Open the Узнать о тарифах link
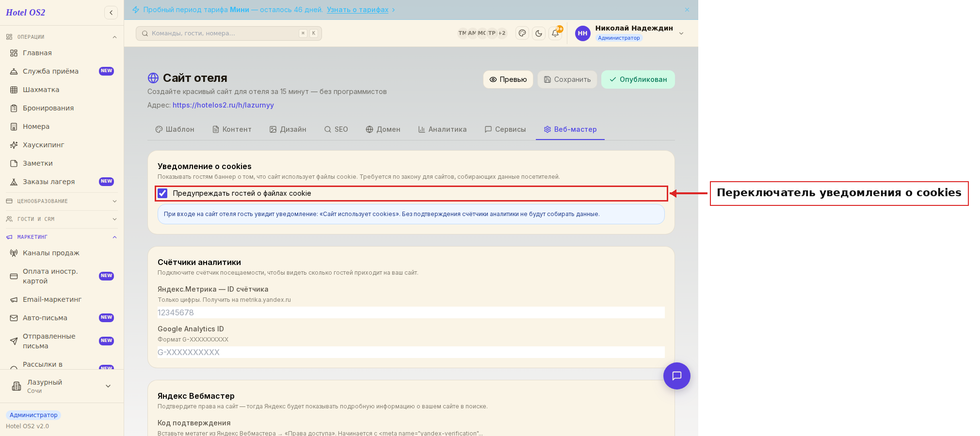The width and height of the screenshot is (980, 436). tap(357, 10)
